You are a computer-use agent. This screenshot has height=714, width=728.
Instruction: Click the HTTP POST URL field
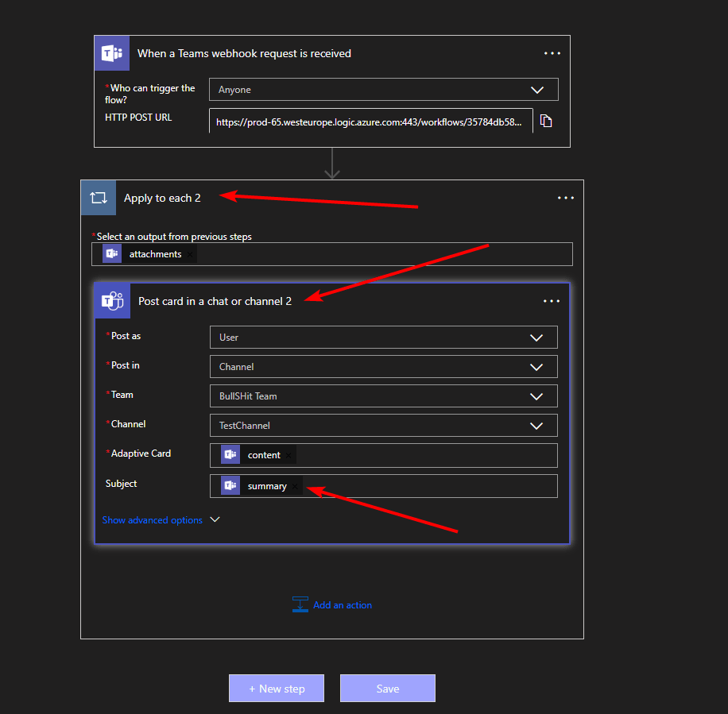371,122
